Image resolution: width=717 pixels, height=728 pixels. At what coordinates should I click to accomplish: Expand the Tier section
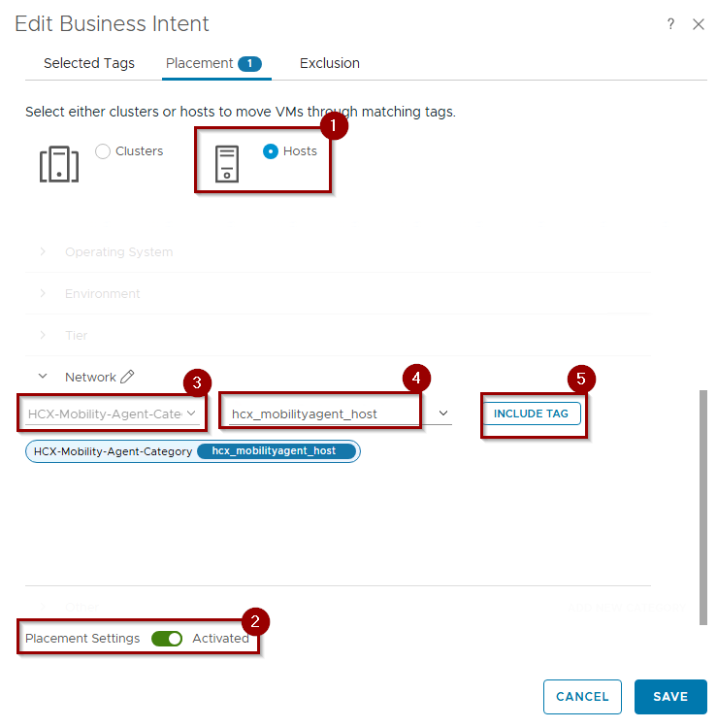point(43,336)
